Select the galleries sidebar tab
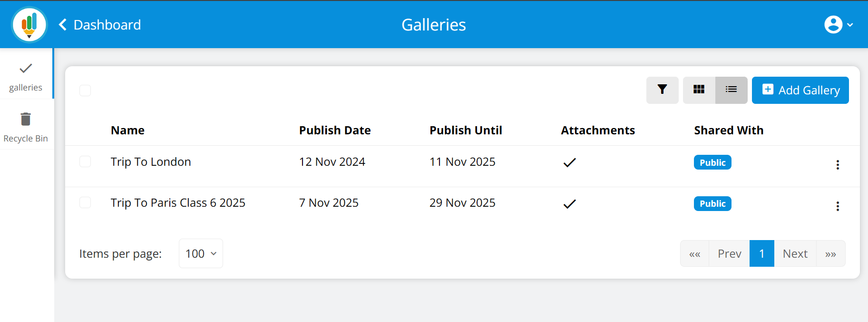The image size is (868, 322). click(26, 76)
